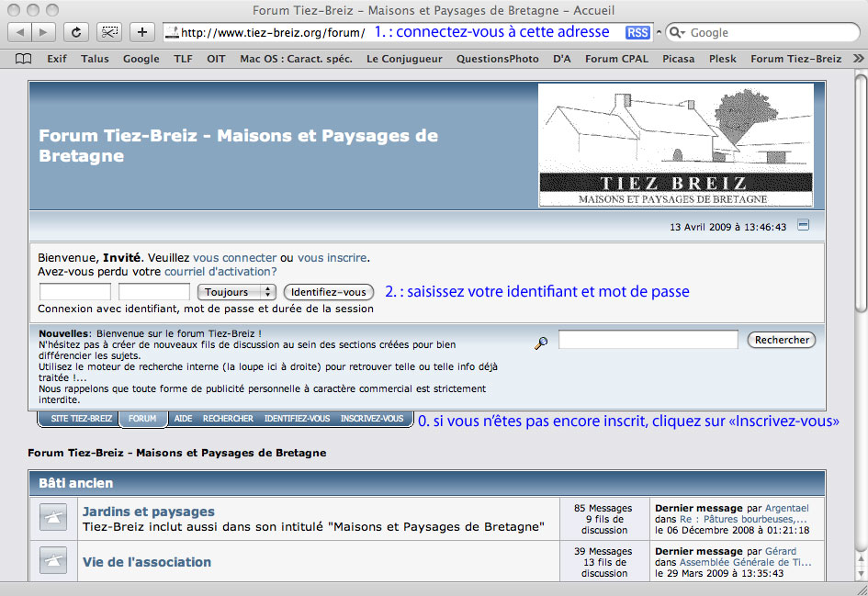Reload the page with the refresh icon
This screenshot has height=596, width=868.
click(76, 32)
